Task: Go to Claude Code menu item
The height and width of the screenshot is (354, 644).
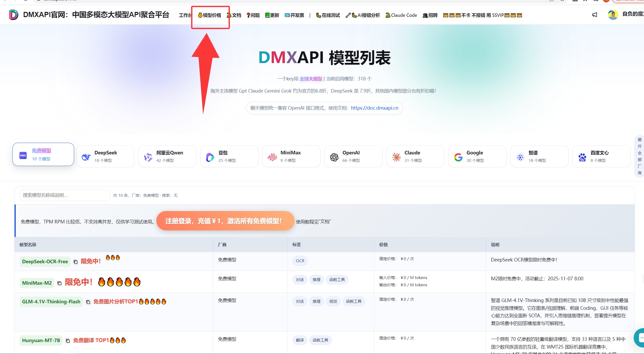Action: [401, 15]
